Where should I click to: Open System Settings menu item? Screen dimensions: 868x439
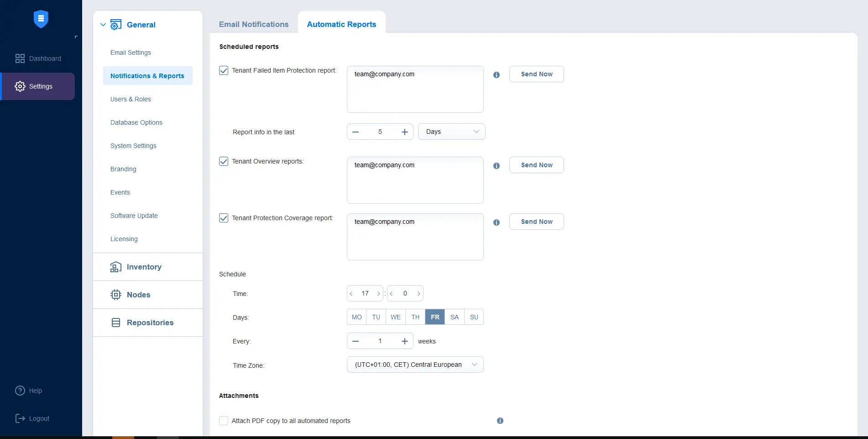pyautogui.click(x=133, y=146)
